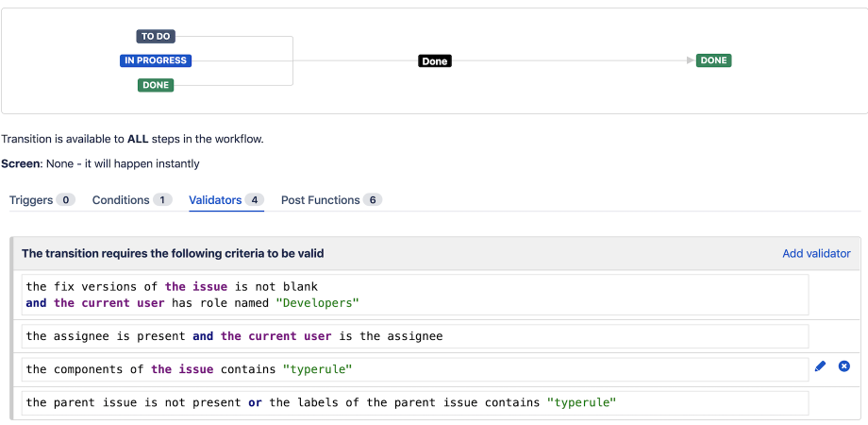Image resolution: width=868 pixels, height=425 pixels.
Task: Select the TO DO status in diagram
Action: (156, 37)
